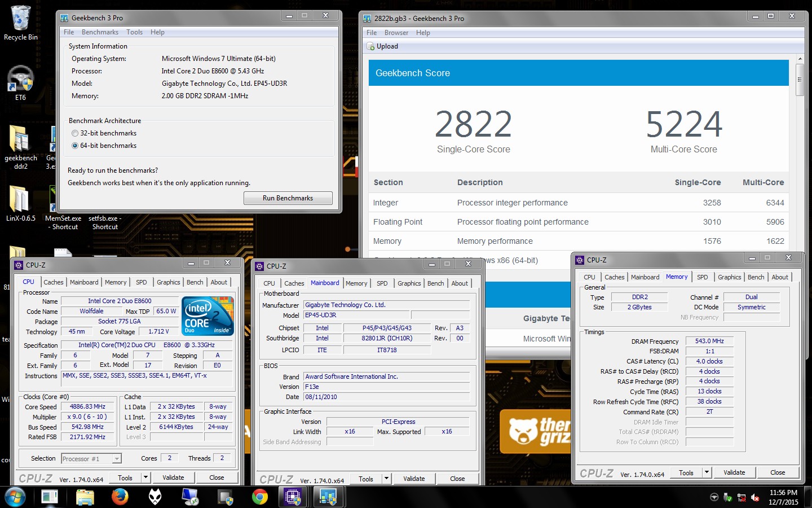Viewport: 812px width, 508px height.
Task: Click the Run Benchmarks button
Action: (288, 198)
